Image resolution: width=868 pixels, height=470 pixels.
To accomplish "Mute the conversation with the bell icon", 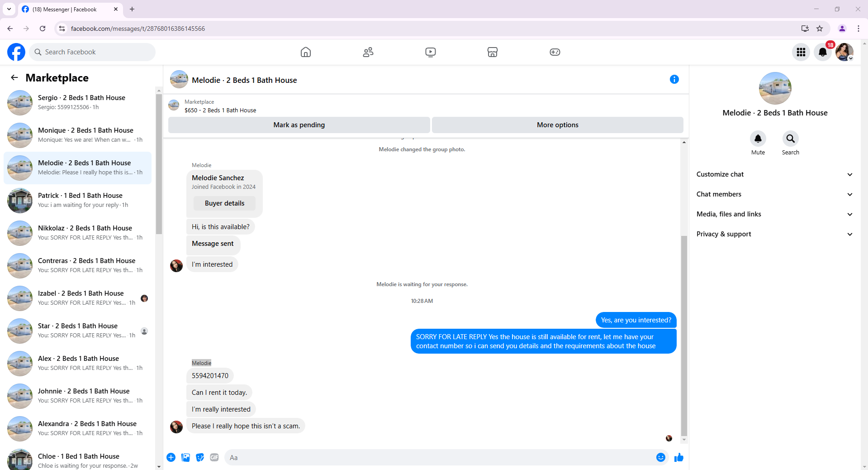I will click(758, 139).
